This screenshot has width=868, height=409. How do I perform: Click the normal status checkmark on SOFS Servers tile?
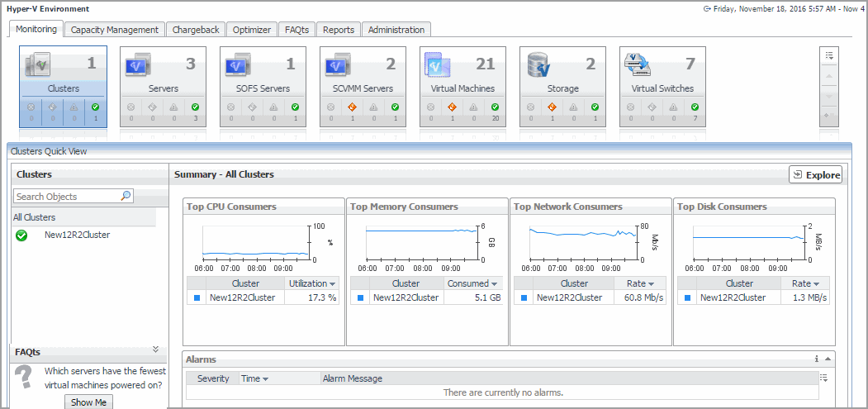(x=295, y=107)
